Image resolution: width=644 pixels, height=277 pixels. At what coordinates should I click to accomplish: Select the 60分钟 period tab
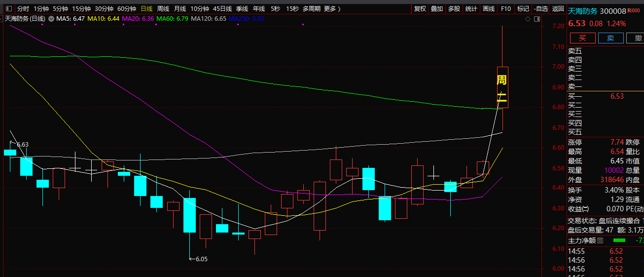[x=127, y=9]
